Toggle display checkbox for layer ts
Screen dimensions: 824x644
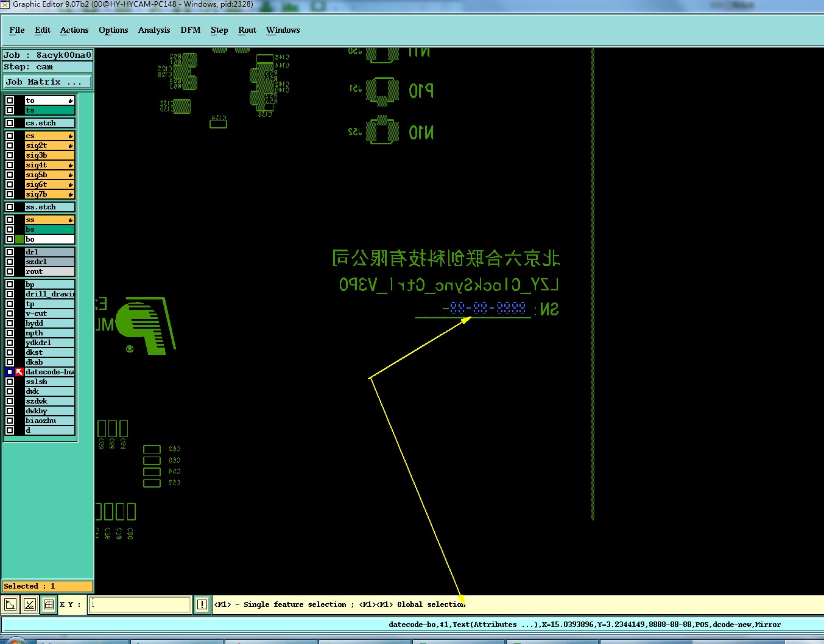click(x=10, y=110)
